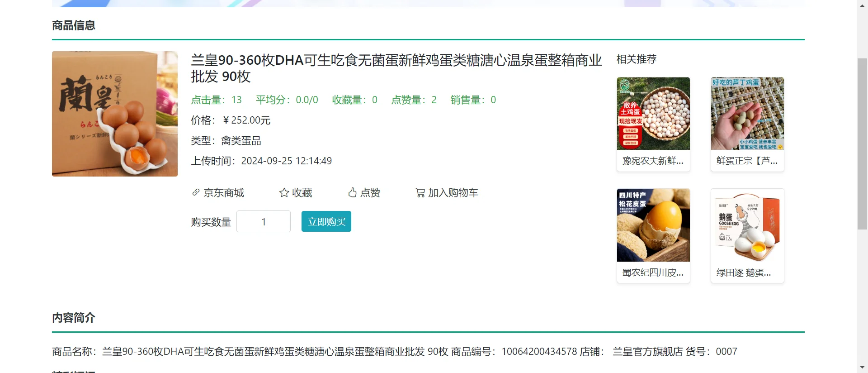Open the 豫宛农夫新鲜 recommended product thumbnail
This screenshot has height=373, width=868.
tap(653, 114)
